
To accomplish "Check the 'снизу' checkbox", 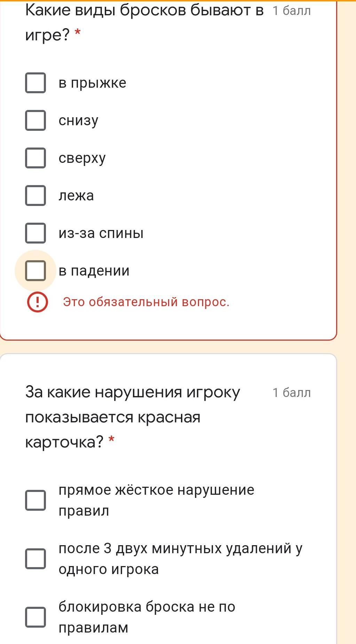I will [x=35, y=120].
